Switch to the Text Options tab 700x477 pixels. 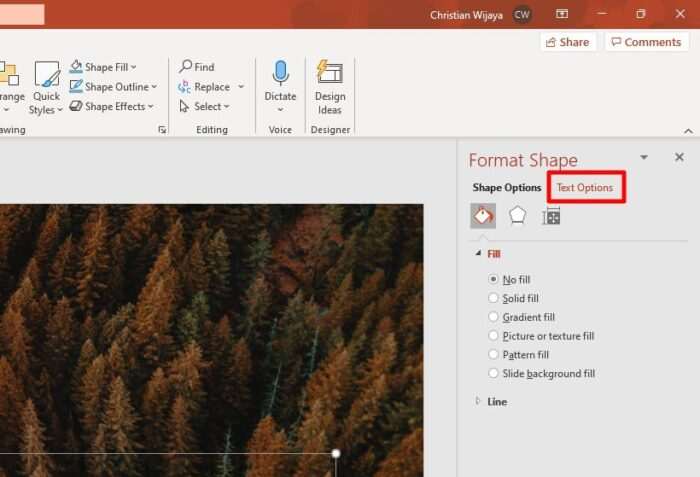tap(584, 188)
